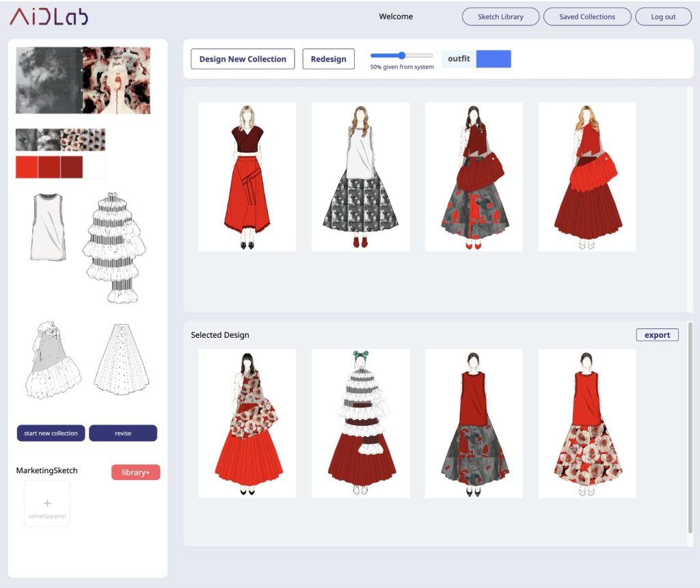Open the Sketch Library
Image resolution: width=700 pixels, height=588 pixels.
(500, 17)
